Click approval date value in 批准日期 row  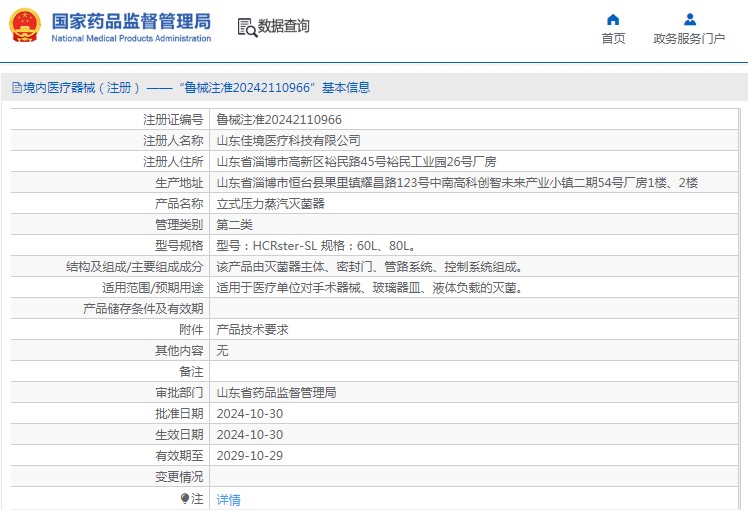tap(249, 413)
